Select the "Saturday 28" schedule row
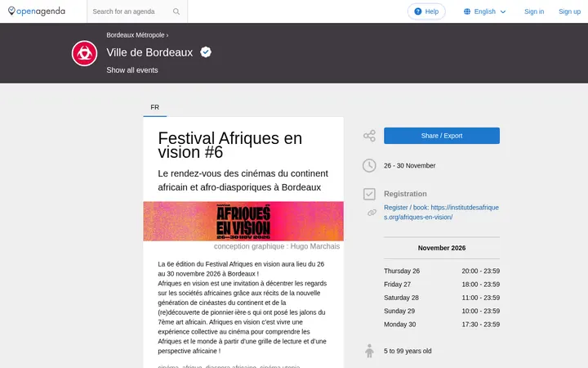588x368 pixels. click(x=441, y=298)
